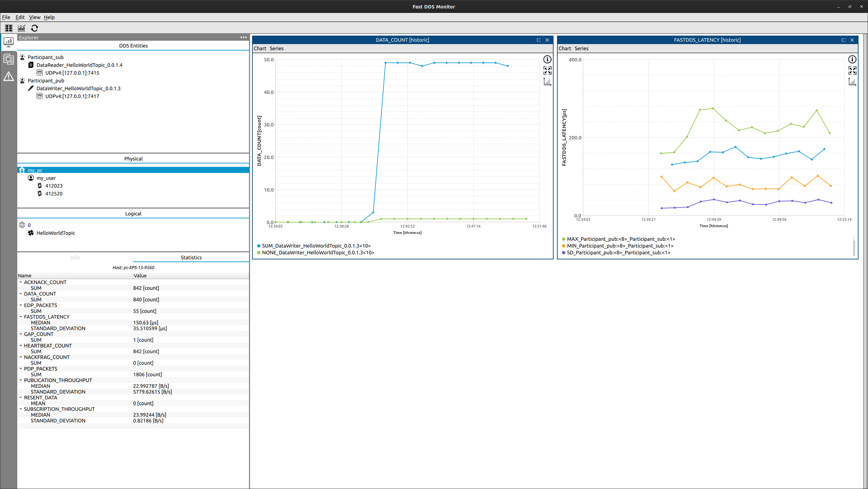This screenshot has width=868, height=489.
Task: Show info for DATA_COUNT chart
Action: coord(547,59)
